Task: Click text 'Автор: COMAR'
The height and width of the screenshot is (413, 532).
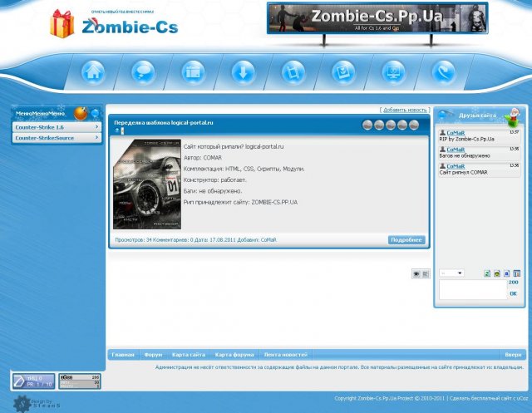Action: pyautogui.click(x=203, y=158)
